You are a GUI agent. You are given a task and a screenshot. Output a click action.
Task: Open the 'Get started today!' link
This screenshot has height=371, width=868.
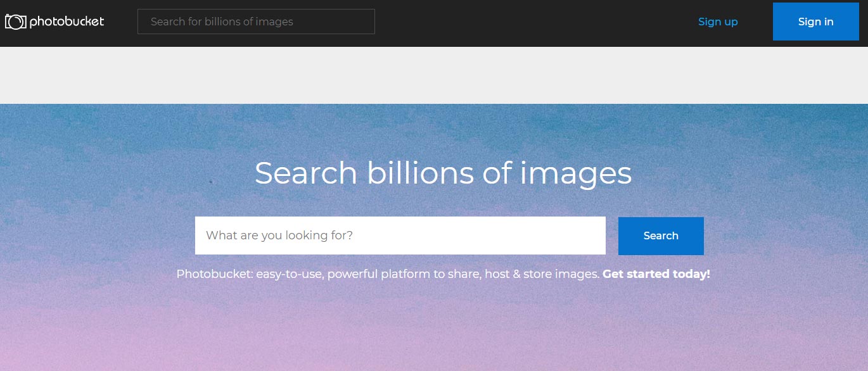tap(656, 274)
